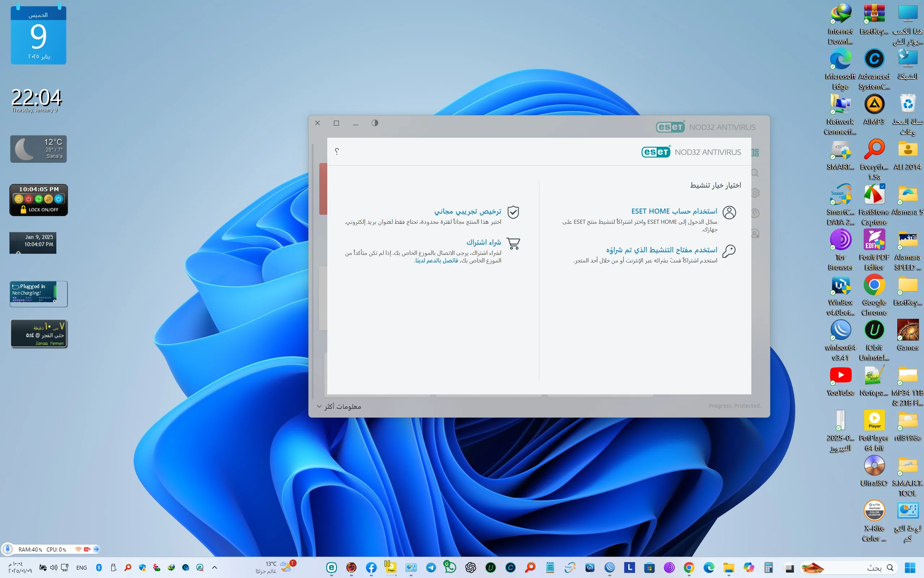
Task: Click the Windows Start button
Action: (910, 568)
